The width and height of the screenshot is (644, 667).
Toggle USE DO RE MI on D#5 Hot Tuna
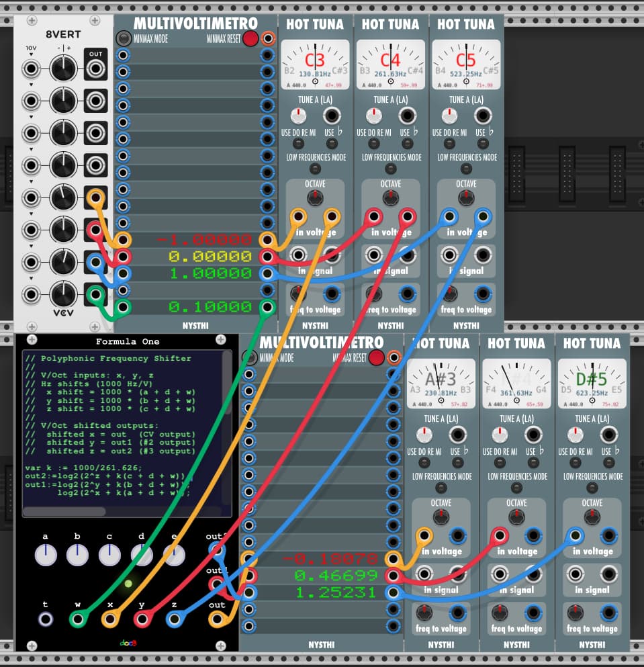[x=575, y=462]
